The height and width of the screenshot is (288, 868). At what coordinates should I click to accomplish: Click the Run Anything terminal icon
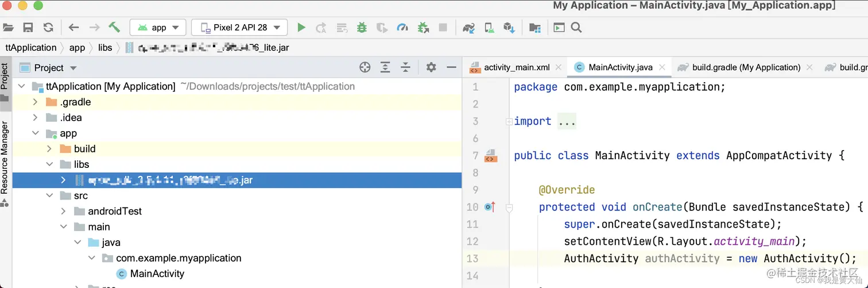point(559,28)
